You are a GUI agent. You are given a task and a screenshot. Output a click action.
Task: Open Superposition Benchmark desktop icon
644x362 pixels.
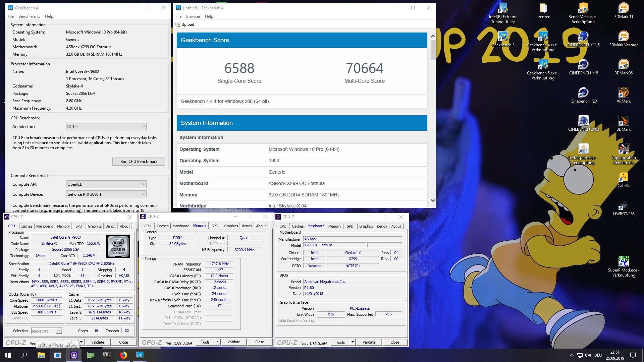[624, 154]
